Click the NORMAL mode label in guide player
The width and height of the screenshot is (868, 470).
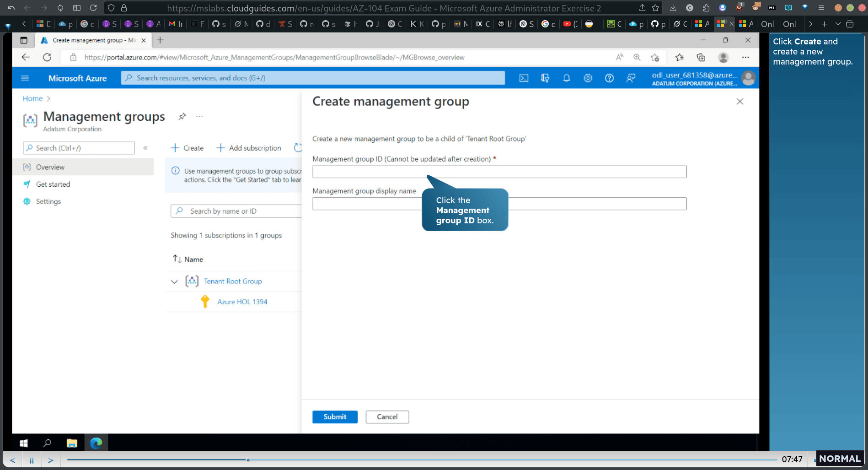click(x=840, y=459)
